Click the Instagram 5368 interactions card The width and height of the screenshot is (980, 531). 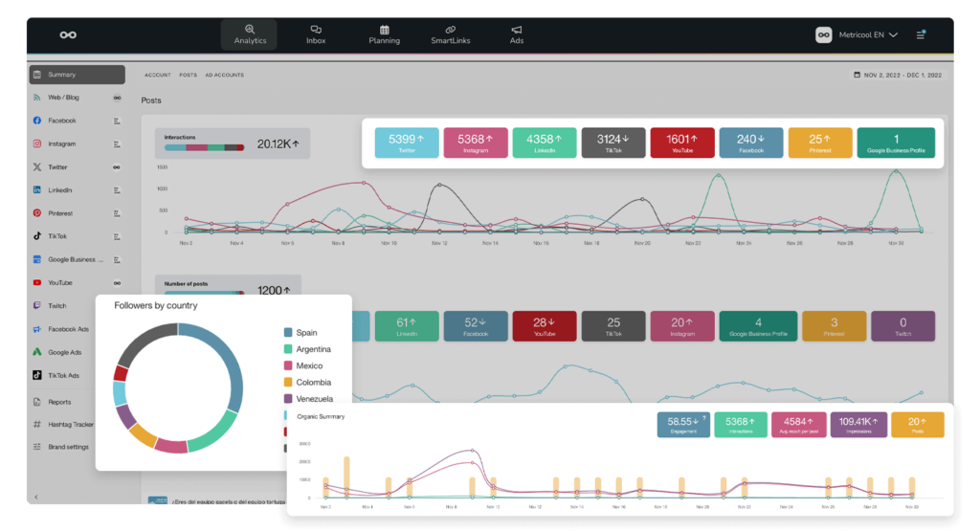coord(476,143)
